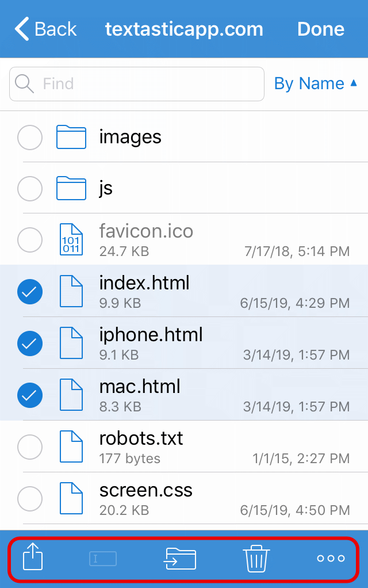Viewport: 368px width, 588px height.
Task: Select the images folder selection circle
Action: pos(30,138)
